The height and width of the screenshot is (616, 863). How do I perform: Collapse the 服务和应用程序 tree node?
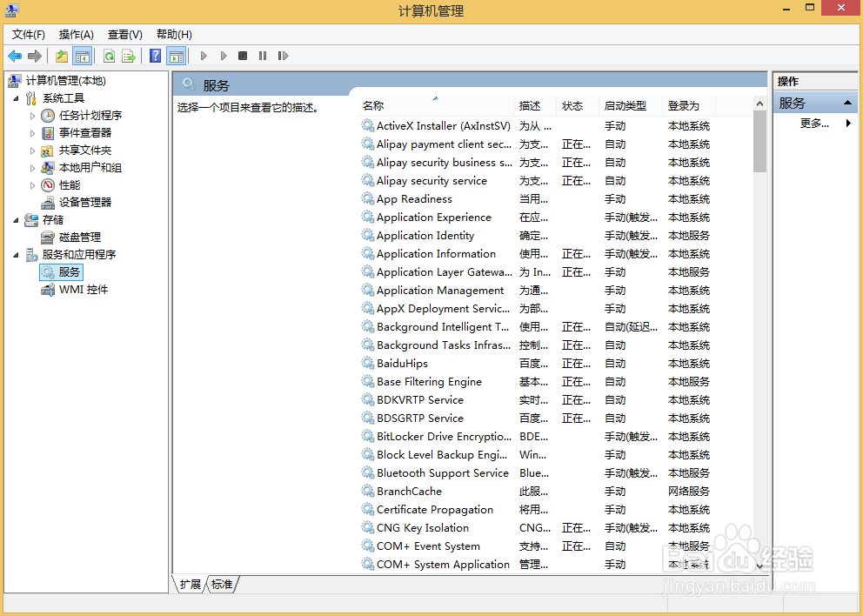[16, 256]
